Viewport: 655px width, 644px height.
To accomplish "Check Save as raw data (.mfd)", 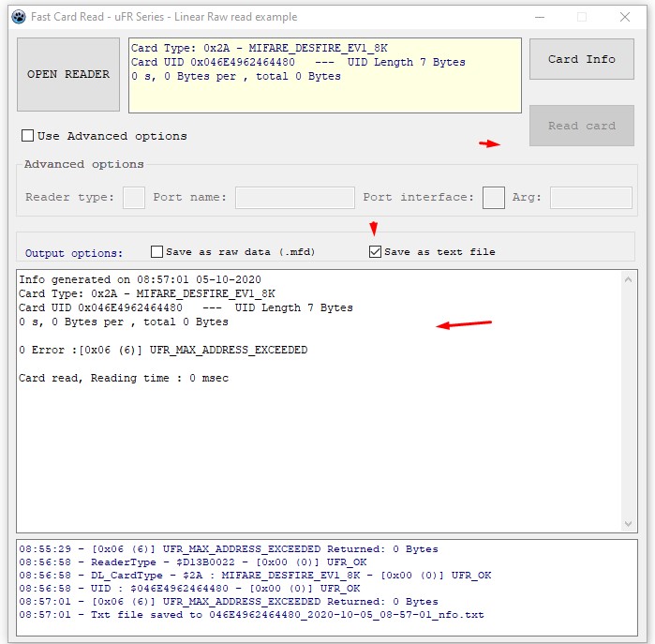I will click(156, 251).
